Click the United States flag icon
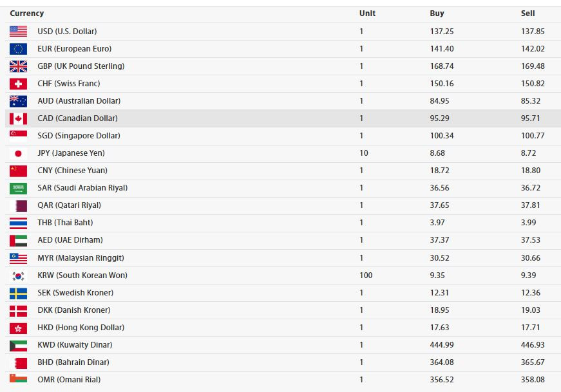Viewport: 561px width, 392px height. point(18,31)
